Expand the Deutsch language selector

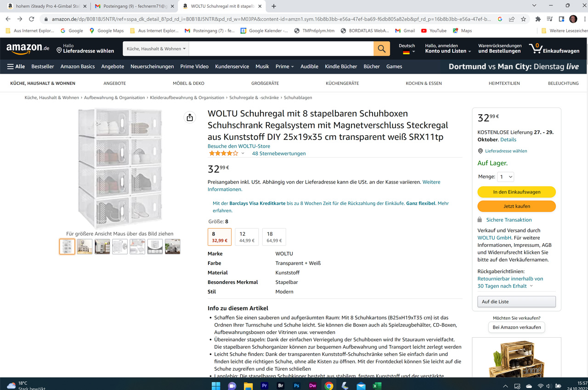click(x=407, y=49)
